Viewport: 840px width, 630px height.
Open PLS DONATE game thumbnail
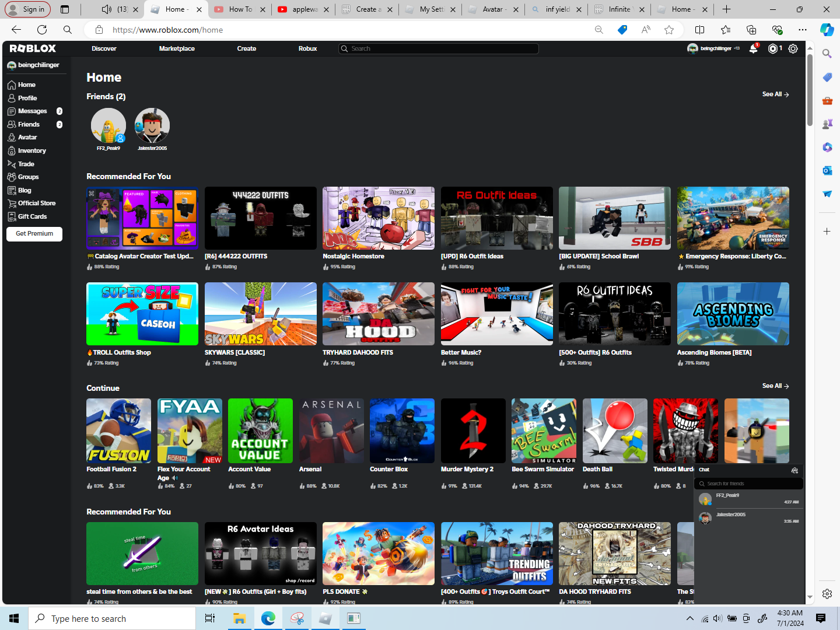pos(379,554)
